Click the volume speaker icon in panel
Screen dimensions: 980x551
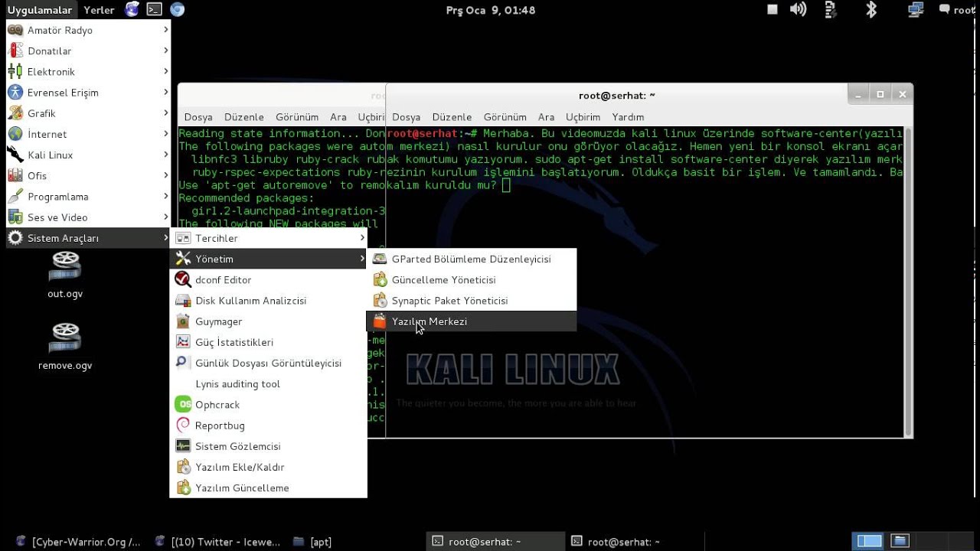pos(799,10)
